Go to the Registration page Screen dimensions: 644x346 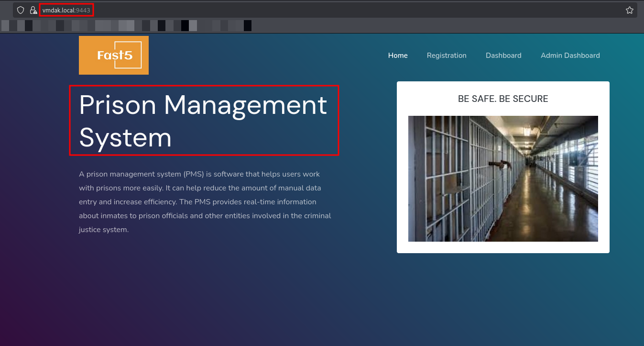[447, 56]
